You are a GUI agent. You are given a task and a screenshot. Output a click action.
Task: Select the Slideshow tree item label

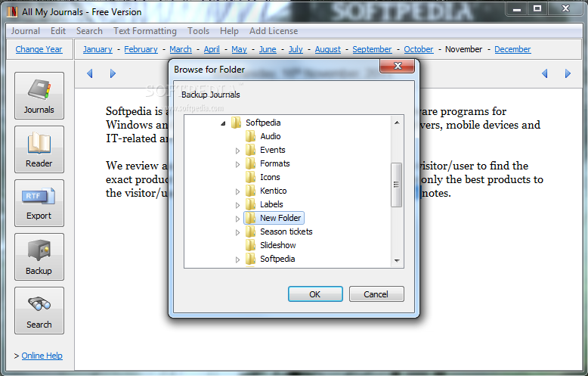coord(278,245)
